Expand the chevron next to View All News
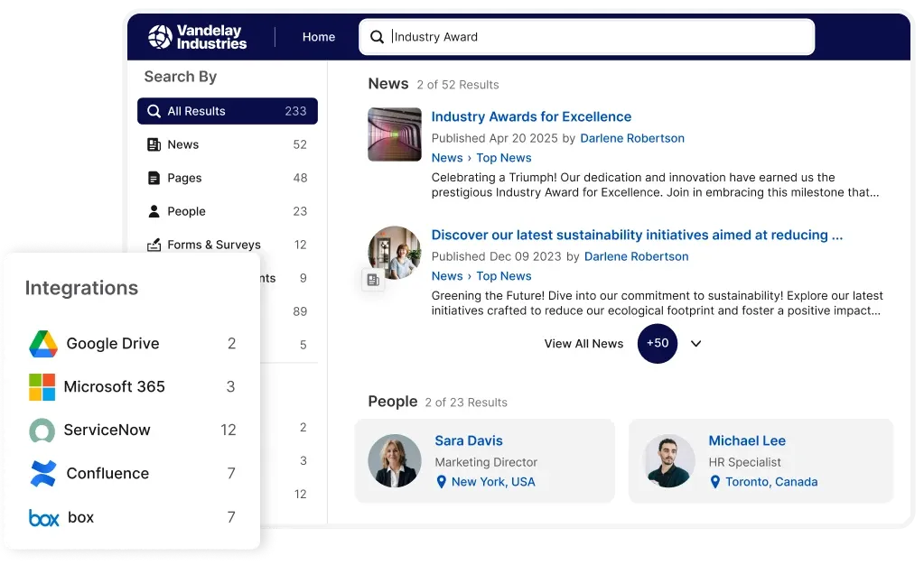Viewport: 924px width, 565px height. [695, 344]
